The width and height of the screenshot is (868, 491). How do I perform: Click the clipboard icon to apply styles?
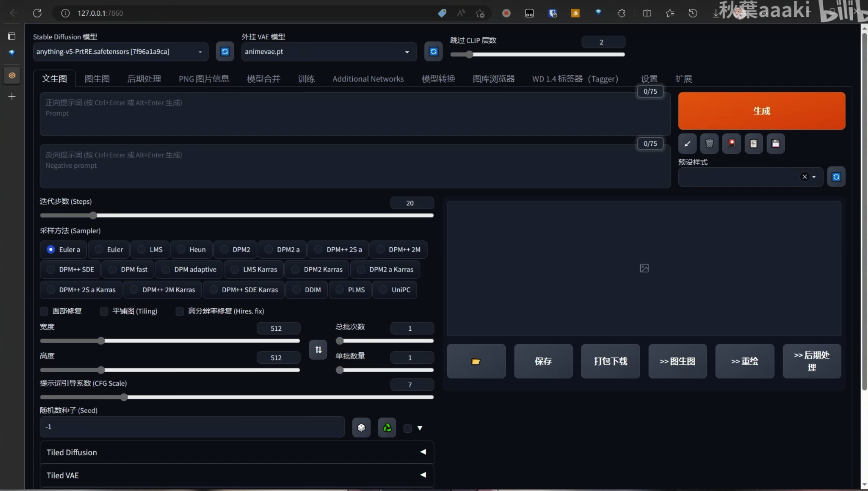(753, 144)
